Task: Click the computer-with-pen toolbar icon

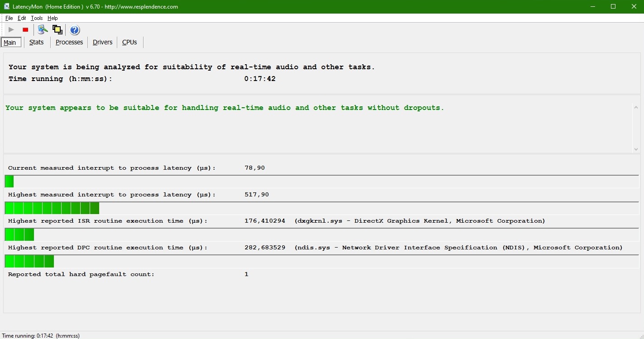Action: pyautogui.click(x=43, y=30)
